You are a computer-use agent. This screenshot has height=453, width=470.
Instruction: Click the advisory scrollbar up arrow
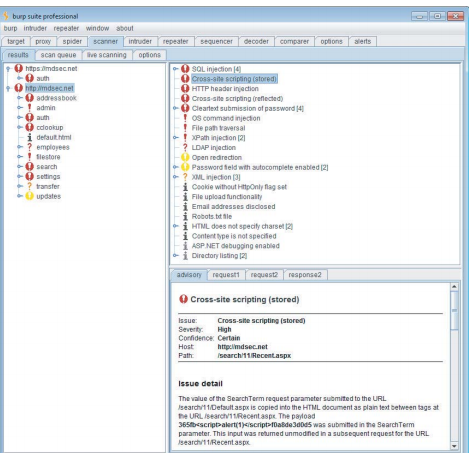[x=454, y=287]
